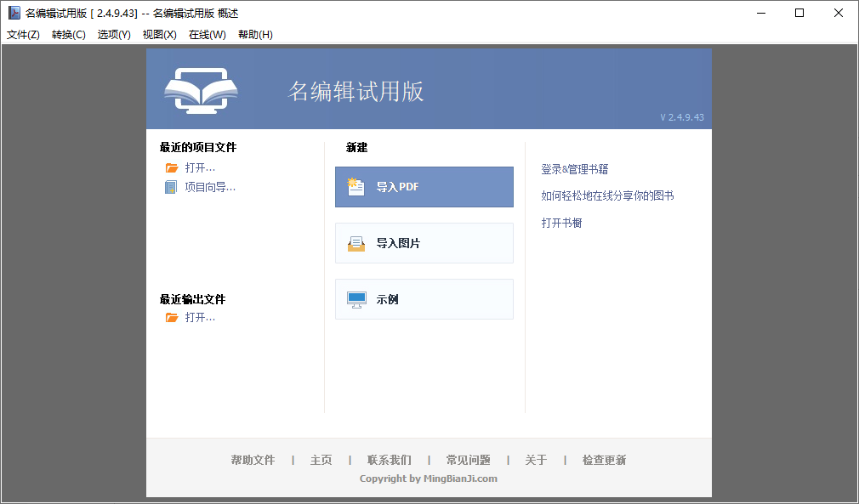The height and width of the screenshot is (504, 859).
Task: Open the 在线(W) menu
Action: (x=206, y=34)
